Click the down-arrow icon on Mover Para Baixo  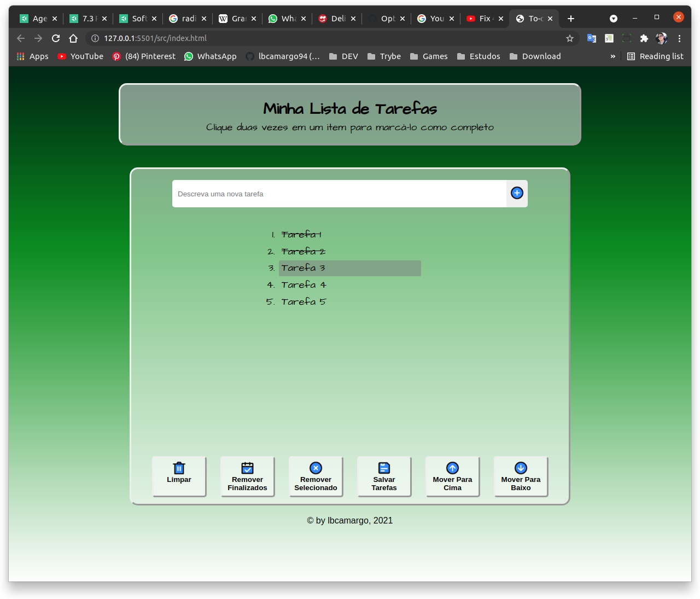pos(520,468)
